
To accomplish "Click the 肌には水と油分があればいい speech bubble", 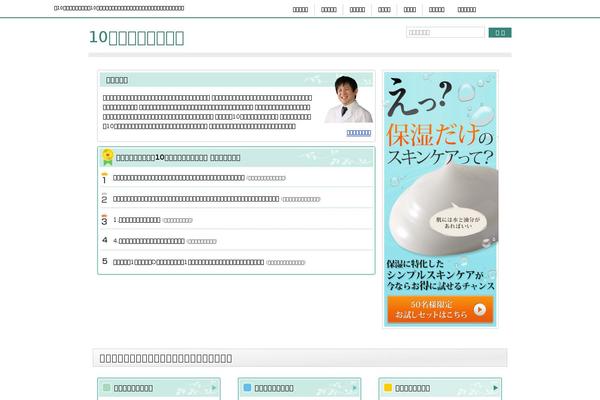I will click(458, 223).
